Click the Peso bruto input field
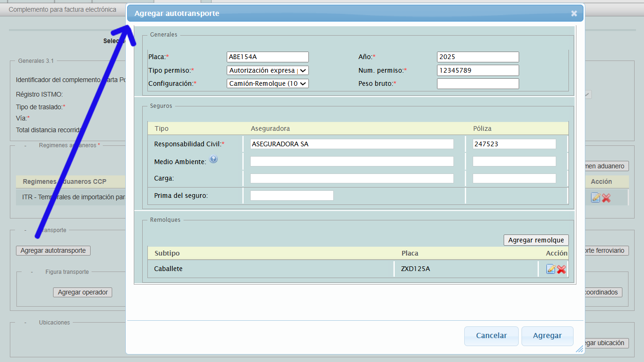This screenshot has width=644, height=362. 477,83
